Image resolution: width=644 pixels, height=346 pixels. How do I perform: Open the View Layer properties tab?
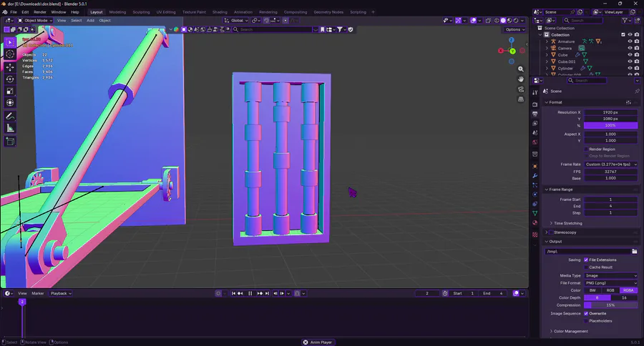(535, 124)
